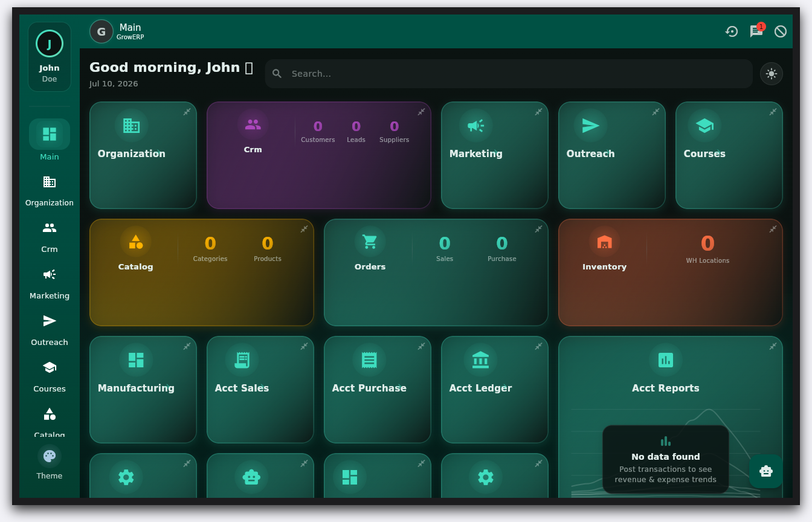
Task: Shrink the Outreach tile via corner arrows
Action: pos(656,112)
